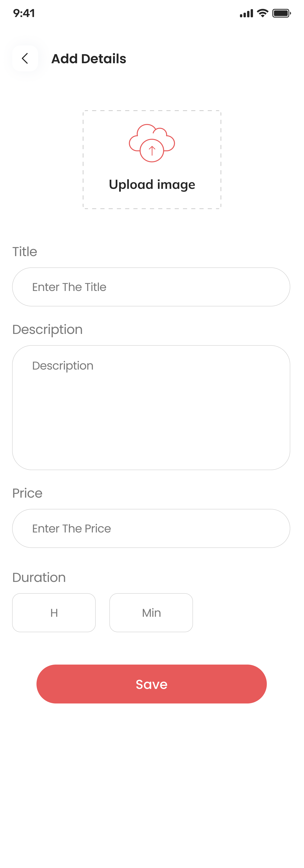Tap the back arrow icon
Viewport: 304px width, 868px height.
[25, 58]
